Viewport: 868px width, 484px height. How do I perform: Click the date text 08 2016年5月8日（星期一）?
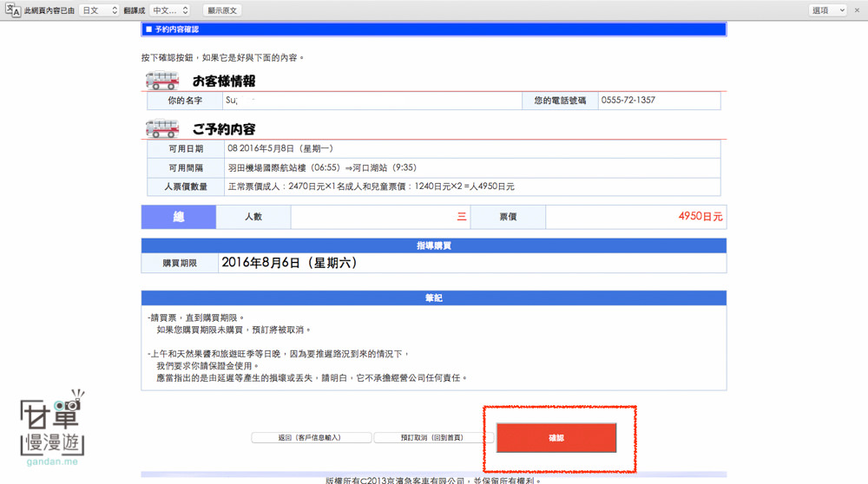point(280,148)
